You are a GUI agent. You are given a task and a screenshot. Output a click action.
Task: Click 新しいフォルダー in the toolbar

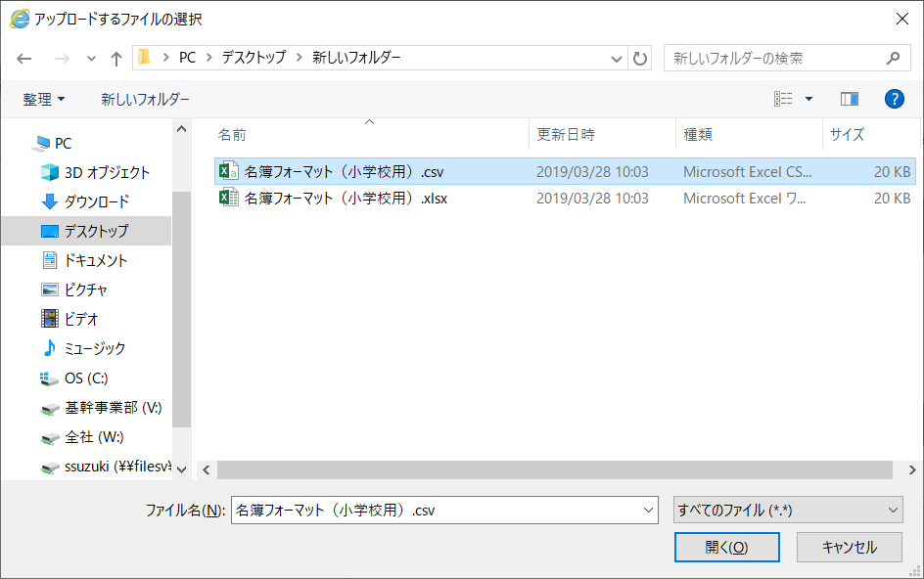145,99
